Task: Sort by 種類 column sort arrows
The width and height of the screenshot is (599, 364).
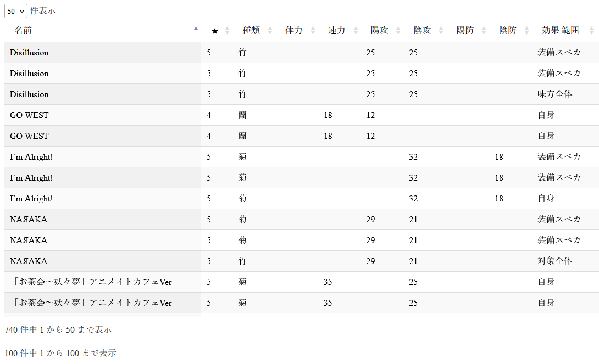Action: pyautogui.click(x=270, y=31)
